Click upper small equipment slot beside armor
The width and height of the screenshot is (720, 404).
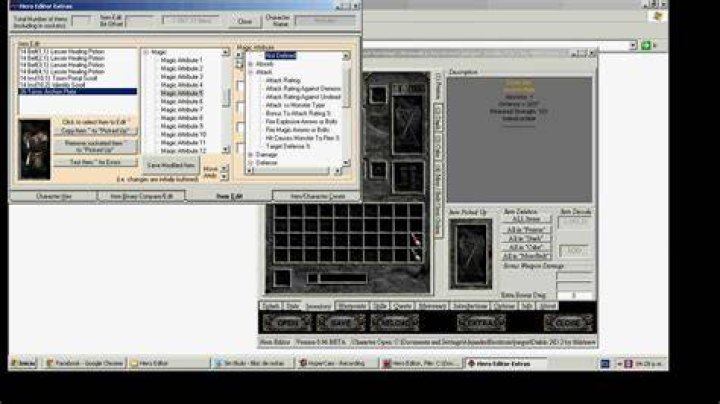(378, 95)
